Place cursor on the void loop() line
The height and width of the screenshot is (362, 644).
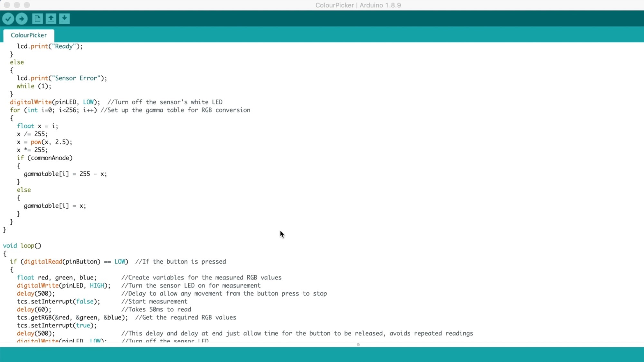click(22, 245)
